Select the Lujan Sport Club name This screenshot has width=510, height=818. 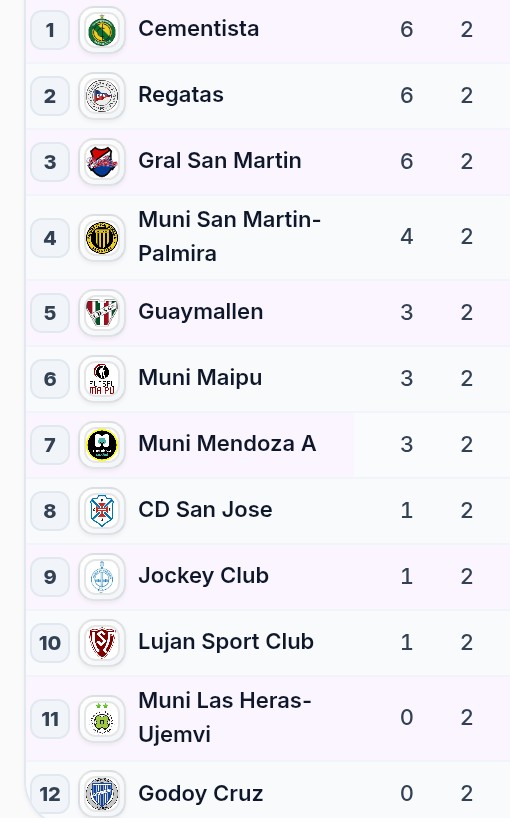226,642
